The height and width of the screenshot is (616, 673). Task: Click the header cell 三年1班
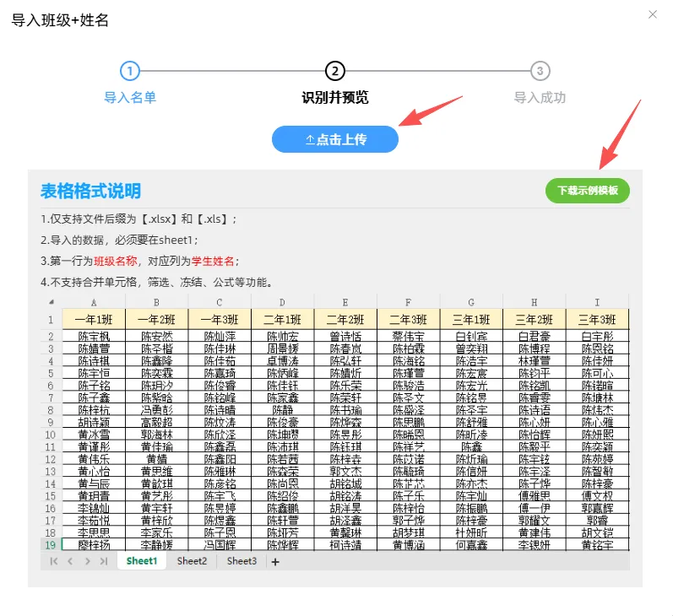(x=471, y=320)
